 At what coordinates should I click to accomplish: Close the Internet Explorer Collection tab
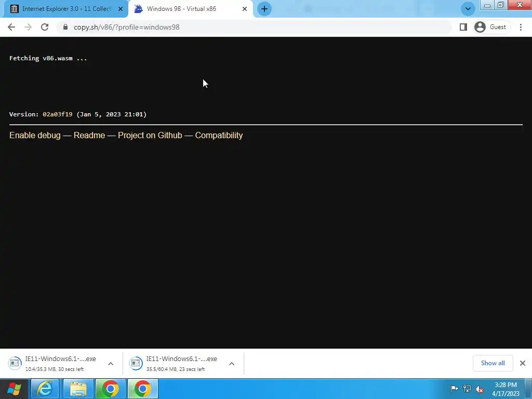point(121,9)
